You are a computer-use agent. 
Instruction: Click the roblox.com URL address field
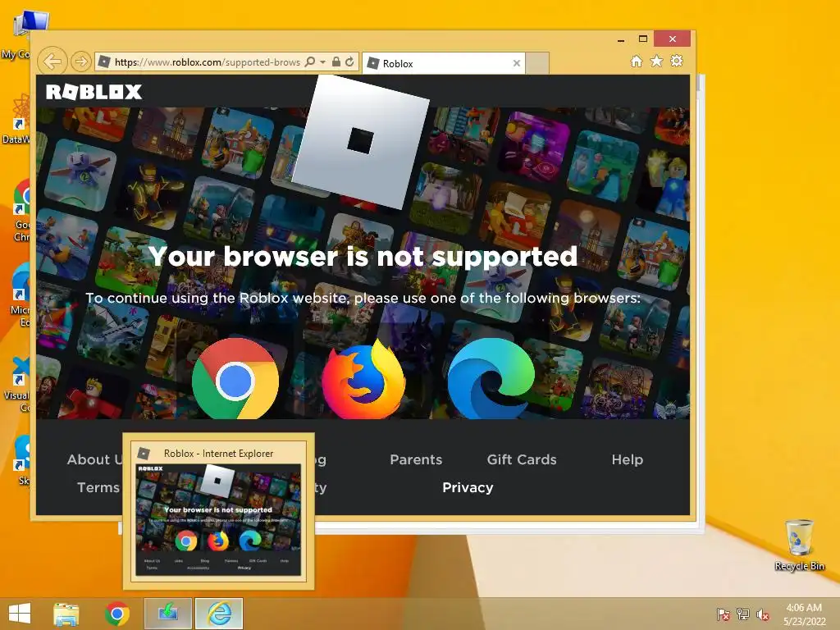tap(208, 62)
